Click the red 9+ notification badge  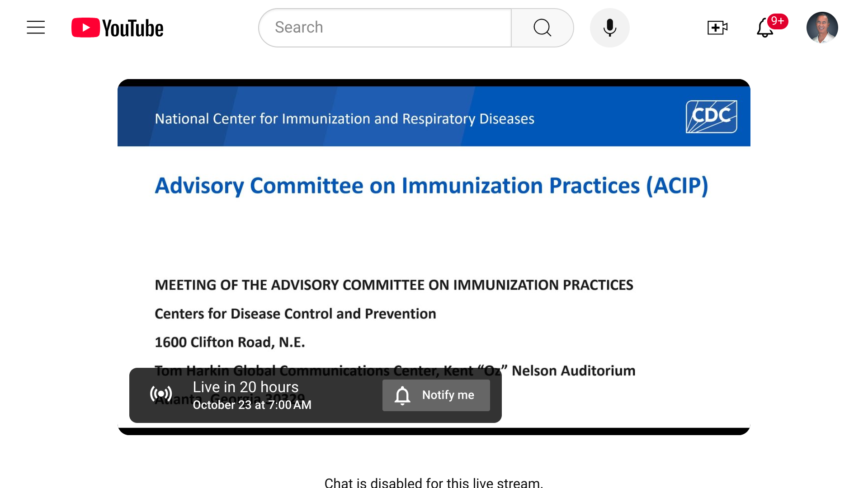point(778,21)
